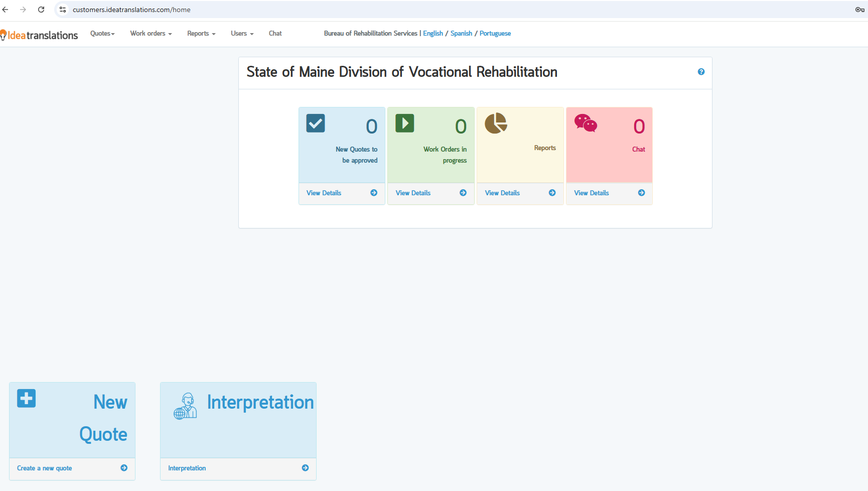The width and height of the screenshot is (868, 491).
Task: Click the interpreter headset icon
Action: pos(185,406)
